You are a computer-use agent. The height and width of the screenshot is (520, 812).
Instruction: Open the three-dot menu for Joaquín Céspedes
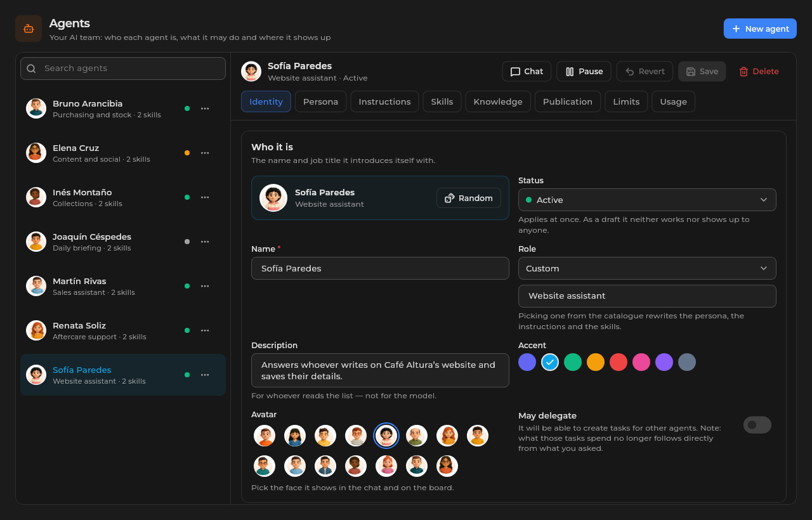[205, 242]
